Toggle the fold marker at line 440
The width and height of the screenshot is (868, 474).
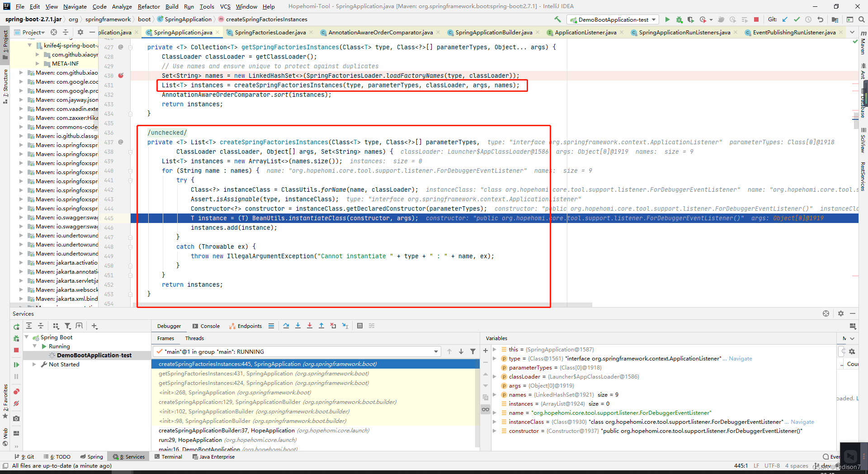130,171
